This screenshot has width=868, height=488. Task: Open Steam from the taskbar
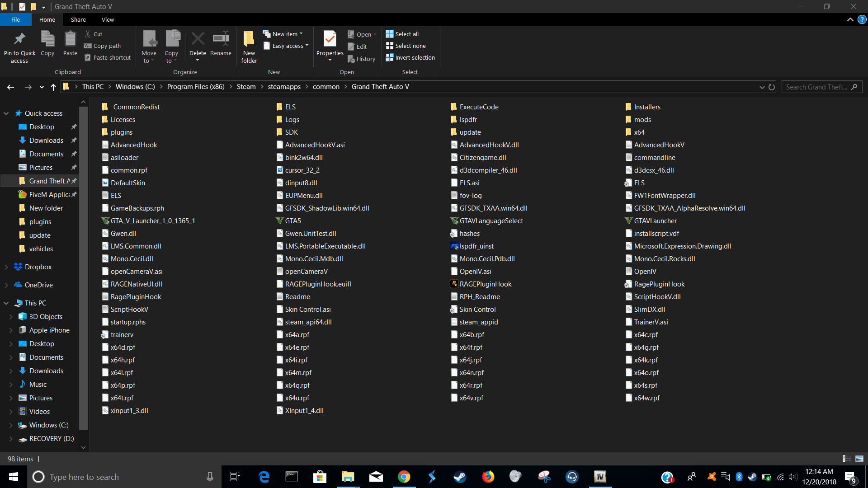pyautogui.click(x=460, y=477)
